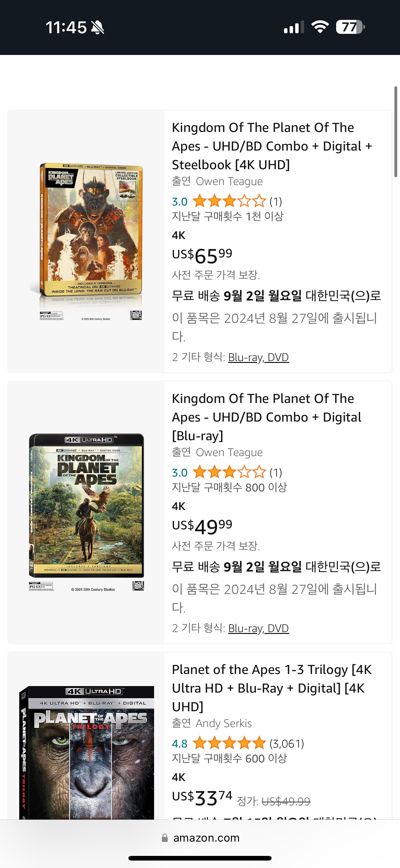The height and width of the screenshot is (868, 400).
Task: Tap the Wi-Fi status icon
Action: [320, 27]
